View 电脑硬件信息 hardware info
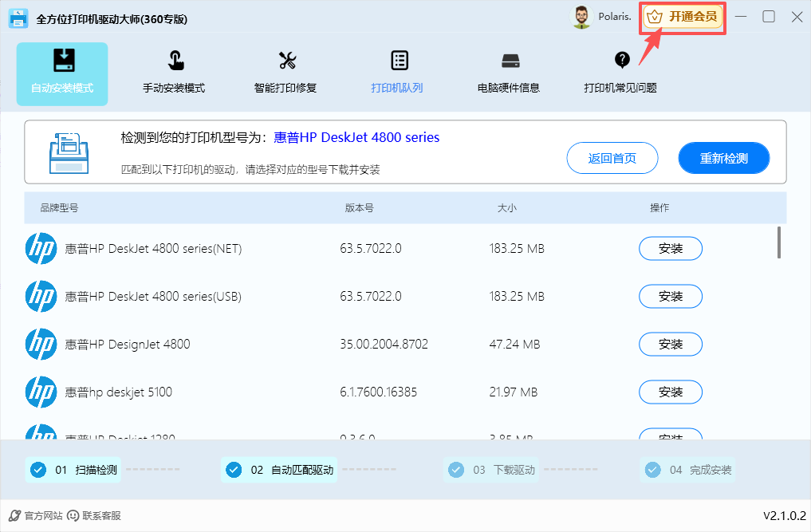Viewport: 811px width, 532px height. [509, 73]
